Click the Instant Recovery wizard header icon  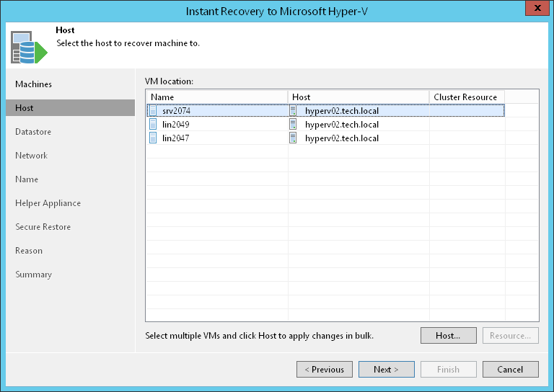(29, 48)
